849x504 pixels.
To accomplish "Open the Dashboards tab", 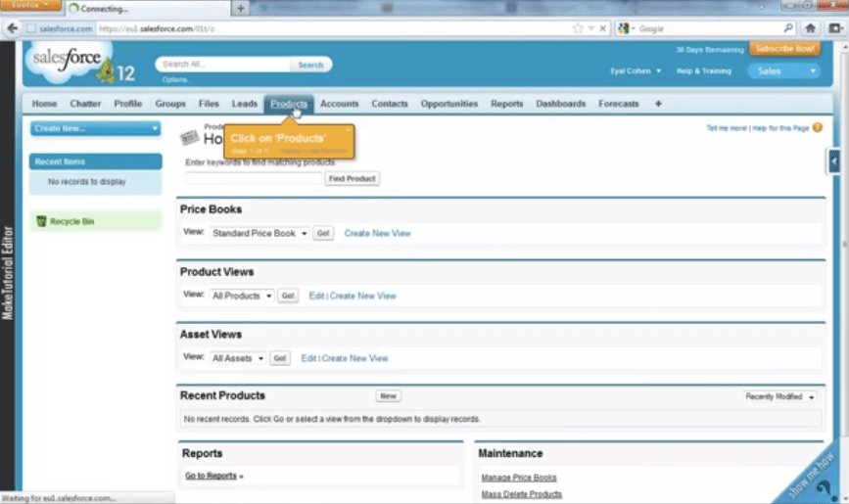I will (560, 104).
